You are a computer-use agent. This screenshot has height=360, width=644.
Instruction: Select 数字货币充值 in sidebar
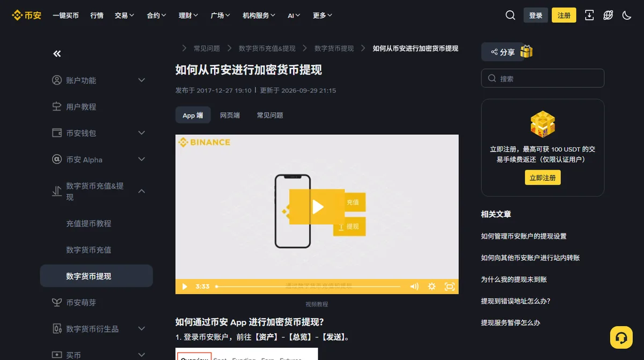[89, 249]
